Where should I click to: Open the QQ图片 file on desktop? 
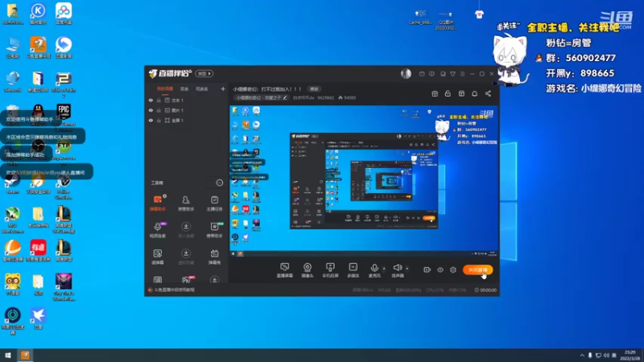[446, 19]
